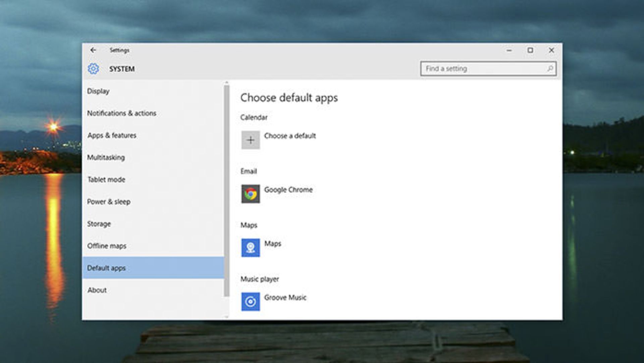This screenshot has width=644, height=363.
Task: Click the search magnifier icon
Action: point(550,69)
